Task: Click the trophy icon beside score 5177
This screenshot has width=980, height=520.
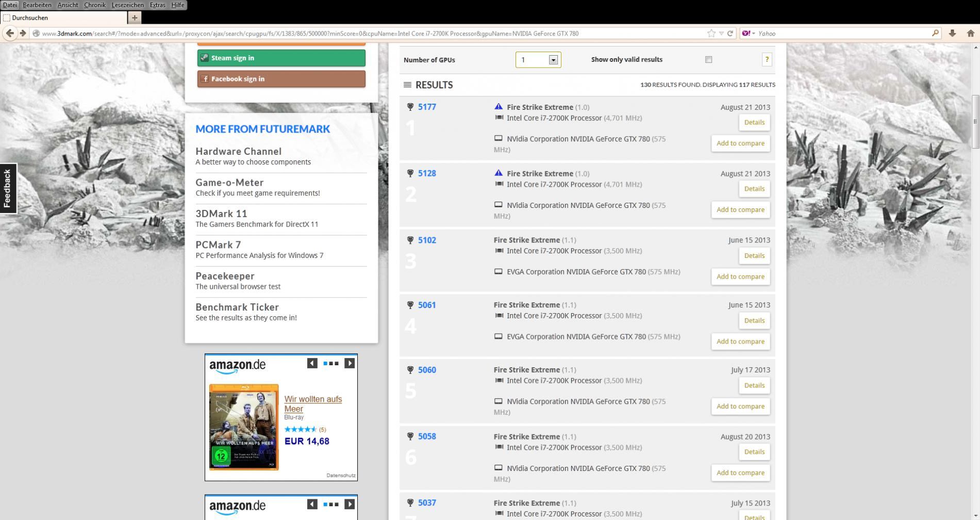Action: tap(410, 107)
